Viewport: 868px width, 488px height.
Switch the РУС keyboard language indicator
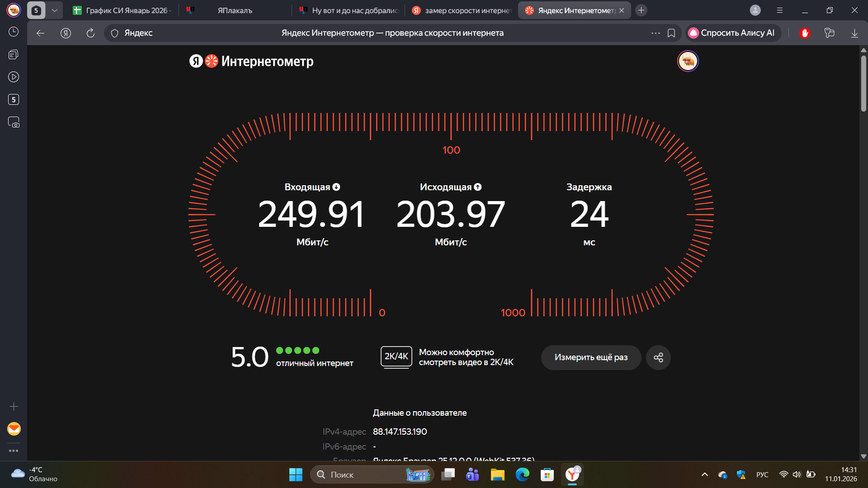[762, 474]
